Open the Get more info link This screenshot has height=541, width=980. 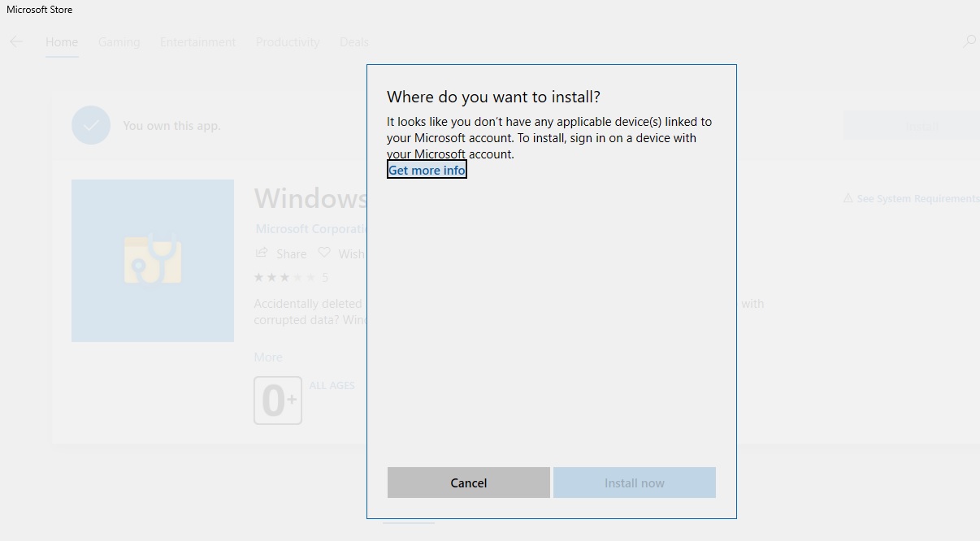point(427,170)
